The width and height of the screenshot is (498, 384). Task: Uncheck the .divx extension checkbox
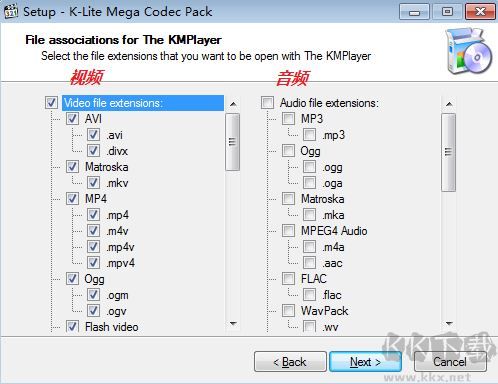tap(94, 151)
